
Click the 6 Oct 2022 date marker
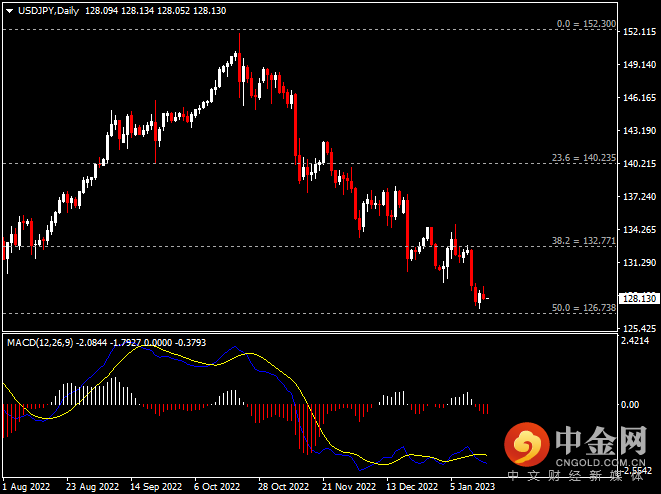(x=216, y=486)
